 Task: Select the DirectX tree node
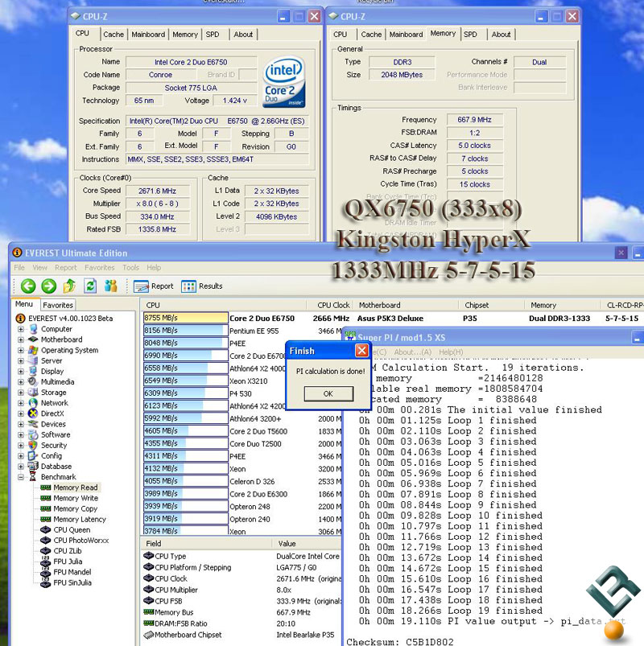coord(52,414)
